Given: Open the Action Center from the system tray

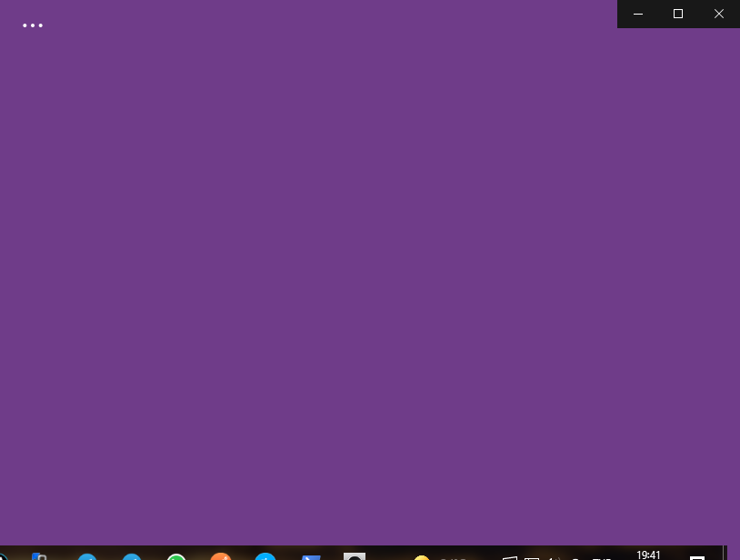Looking at the screenshot, I should (695, 556).
